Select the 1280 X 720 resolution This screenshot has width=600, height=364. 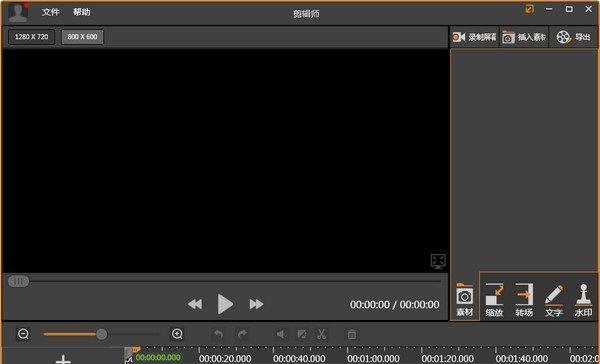click(x=31, y=37)
